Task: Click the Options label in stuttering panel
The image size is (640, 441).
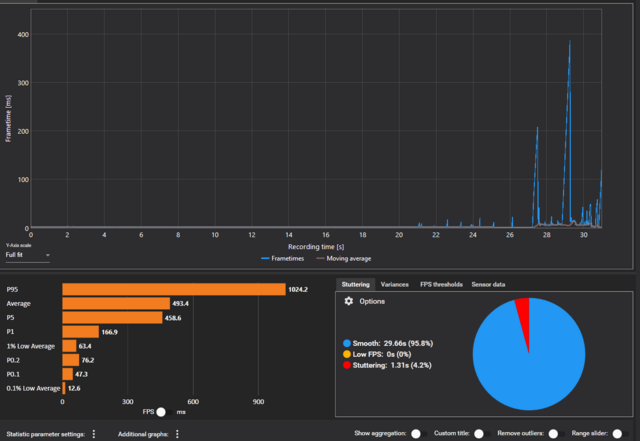Action: pos(372,301)
